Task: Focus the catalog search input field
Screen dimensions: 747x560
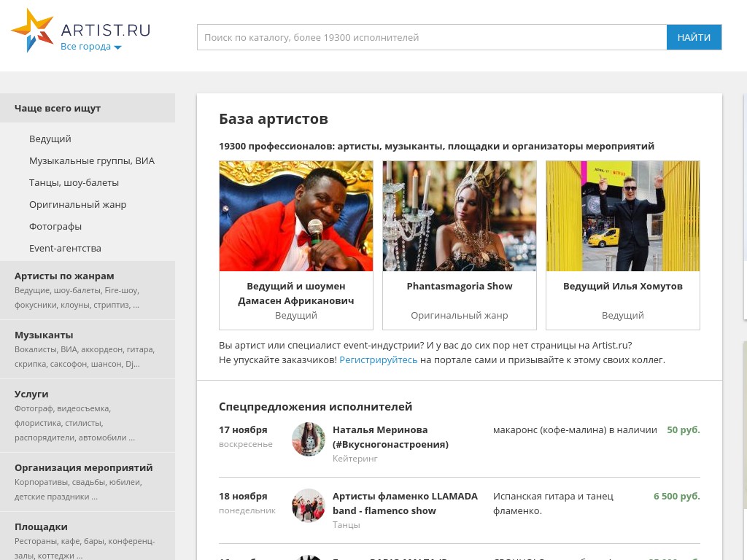Action: pyautogui.click(x=432, y=37)
